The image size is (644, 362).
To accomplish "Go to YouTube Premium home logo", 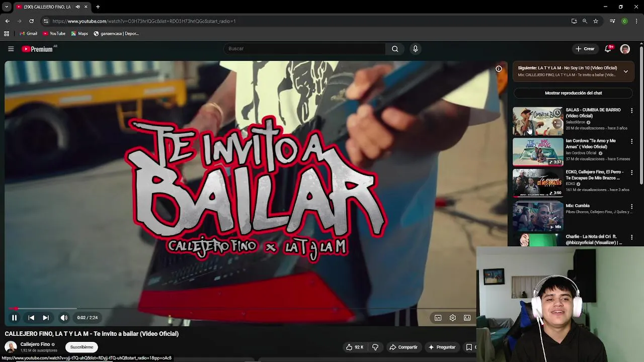I will pyautogui.click(x=37, y=49).
